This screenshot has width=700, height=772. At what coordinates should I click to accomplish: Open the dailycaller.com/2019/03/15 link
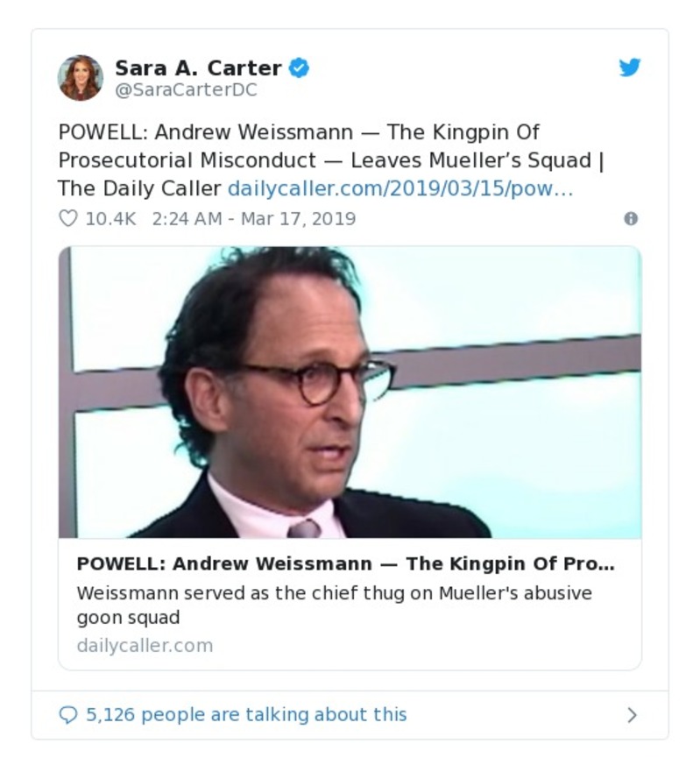tap(400, 189)
